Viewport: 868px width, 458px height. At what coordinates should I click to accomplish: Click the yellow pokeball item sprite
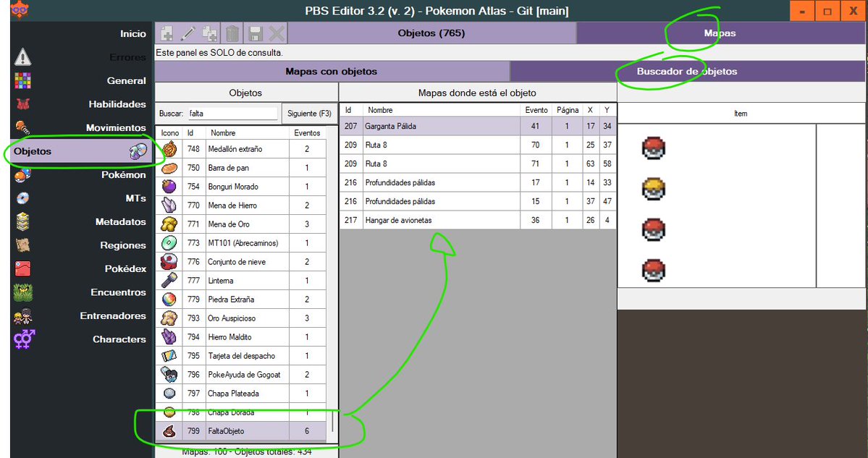coord(653,189)
